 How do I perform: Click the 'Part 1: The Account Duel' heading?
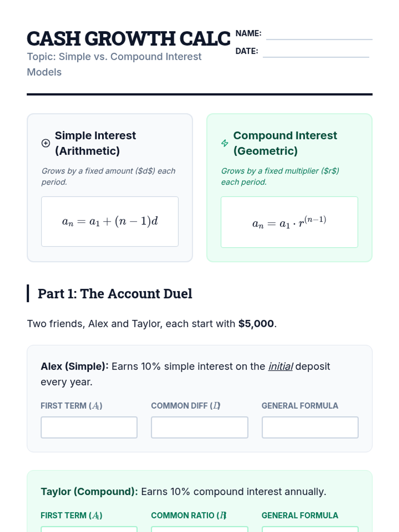pos(115,294)
